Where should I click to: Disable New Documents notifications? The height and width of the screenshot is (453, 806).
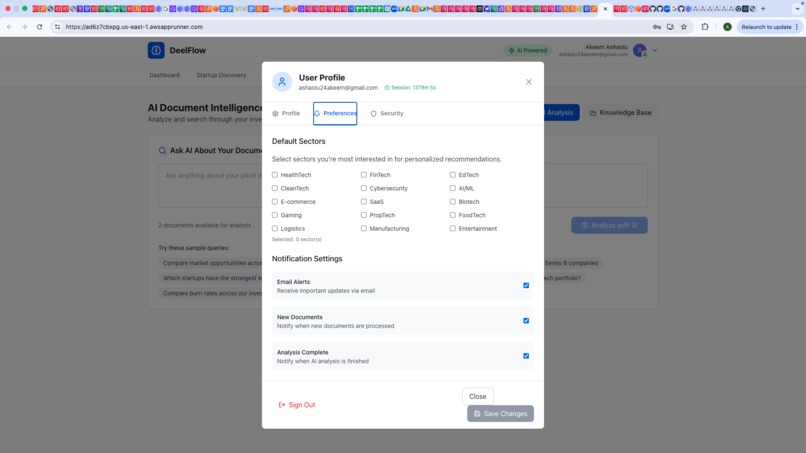coord(526,321)
